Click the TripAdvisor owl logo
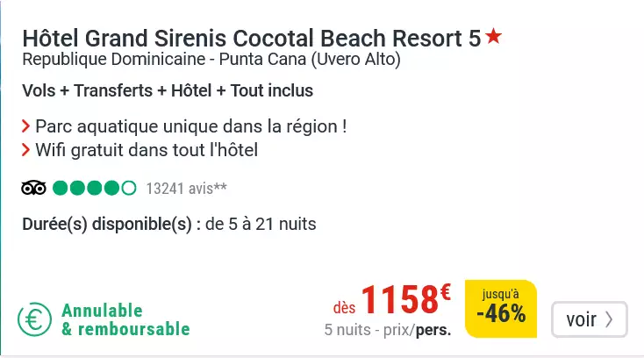 tap(33, 188)
